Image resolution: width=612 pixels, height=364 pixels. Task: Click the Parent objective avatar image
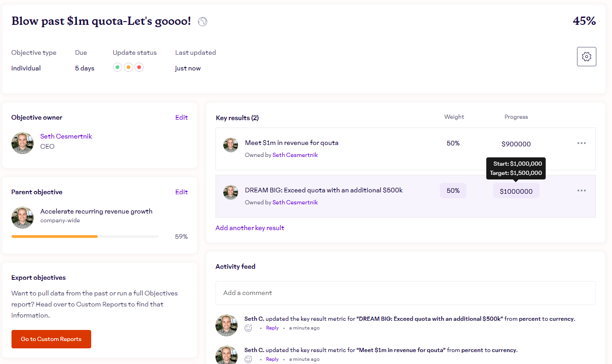pyautogui.click(x=23, y=218)
